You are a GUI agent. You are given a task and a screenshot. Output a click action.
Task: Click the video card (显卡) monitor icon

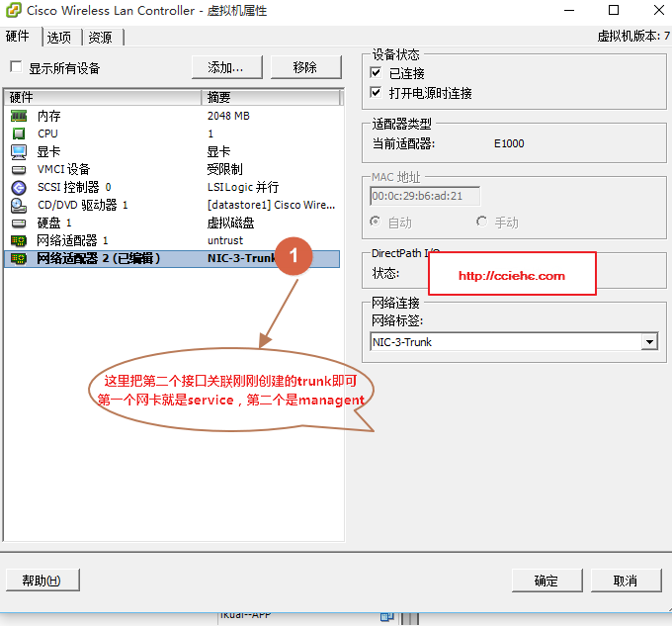(x=19, y=151)
